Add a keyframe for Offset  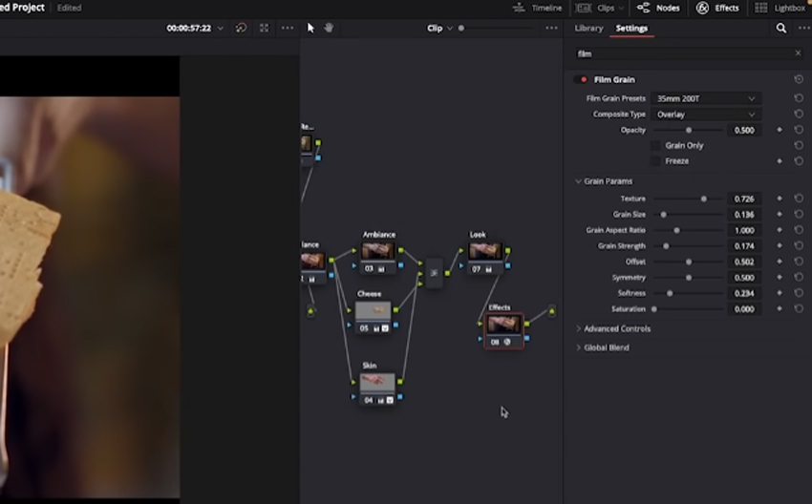780,262
